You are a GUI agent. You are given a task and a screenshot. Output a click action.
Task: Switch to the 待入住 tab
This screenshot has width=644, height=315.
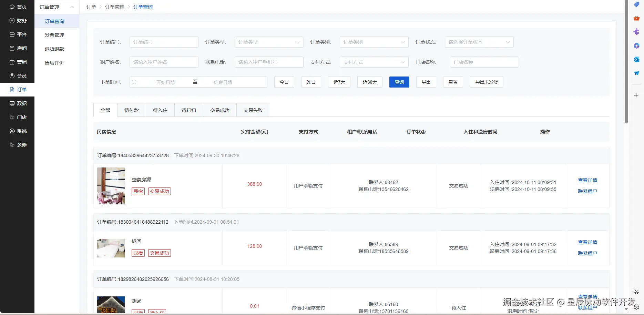160,110
